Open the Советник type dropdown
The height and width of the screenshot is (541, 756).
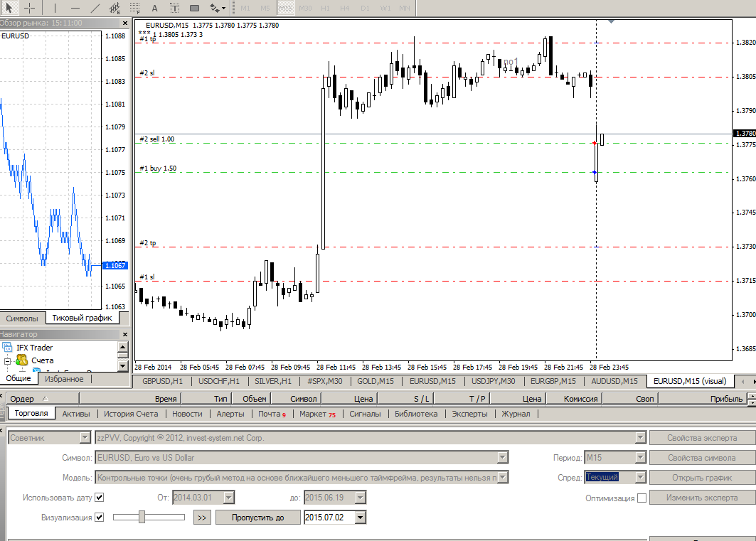coord(85,438)
